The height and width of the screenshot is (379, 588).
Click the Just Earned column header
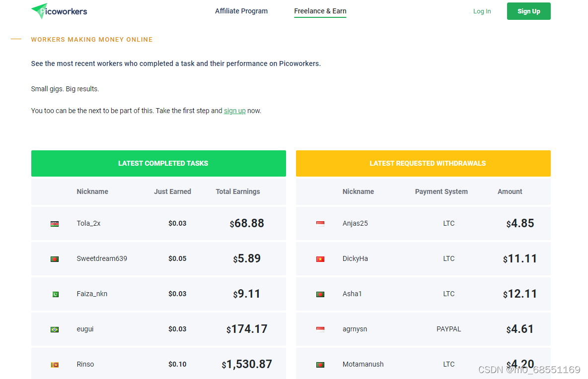click(x=172, y=192)
